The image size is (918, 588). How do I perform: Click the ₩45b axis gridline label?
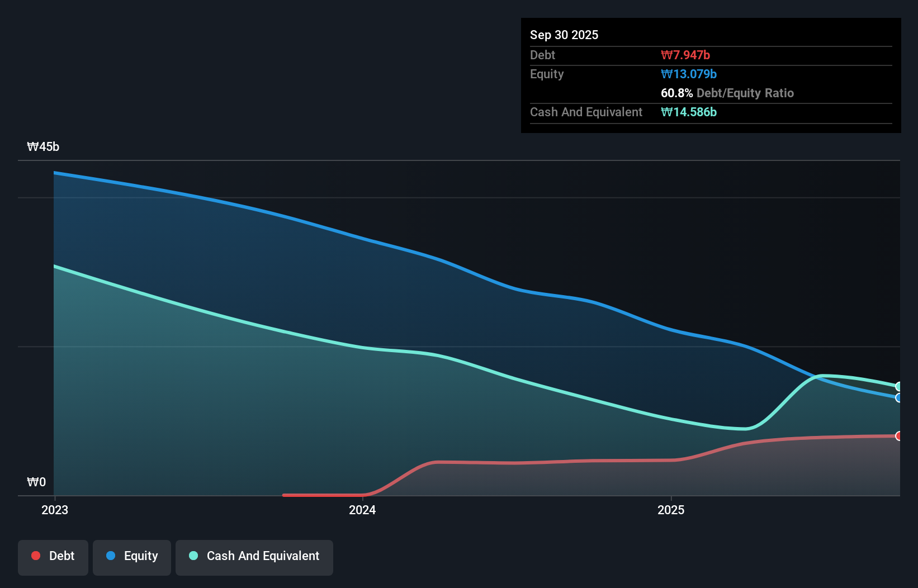(42, 147)
